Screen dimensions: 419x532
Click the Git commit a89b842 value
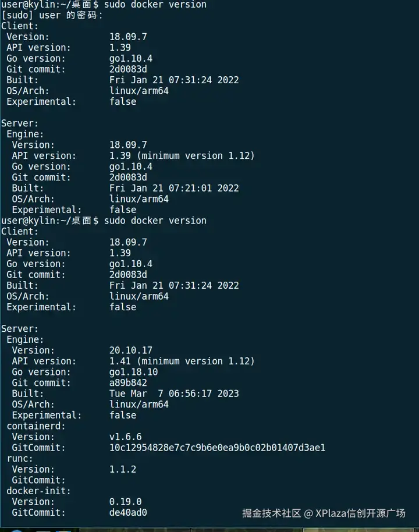click(128, 383)
